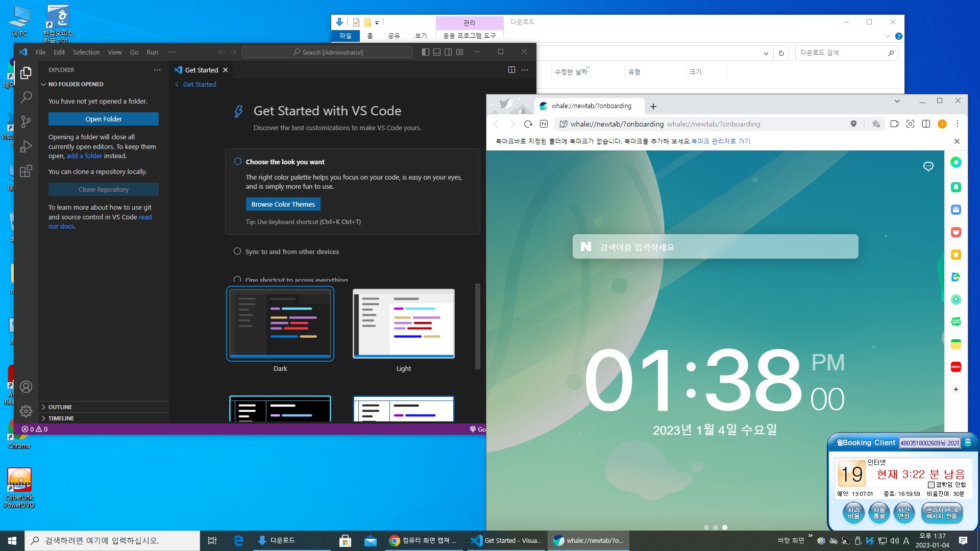Open Manage gear icon in VS Code
Image resolution: width=980 pixels, height=551 pixels.
[x=26, y=411]
